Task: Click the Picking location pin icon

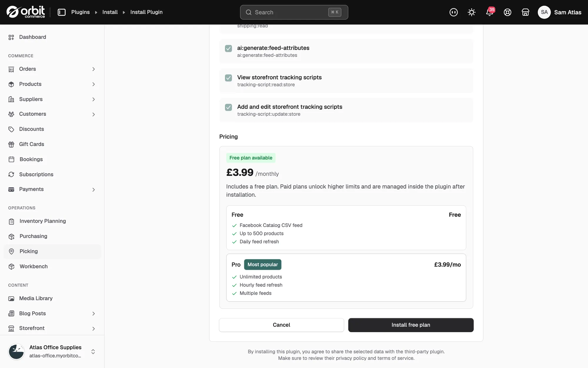Action: pos(11,251)
